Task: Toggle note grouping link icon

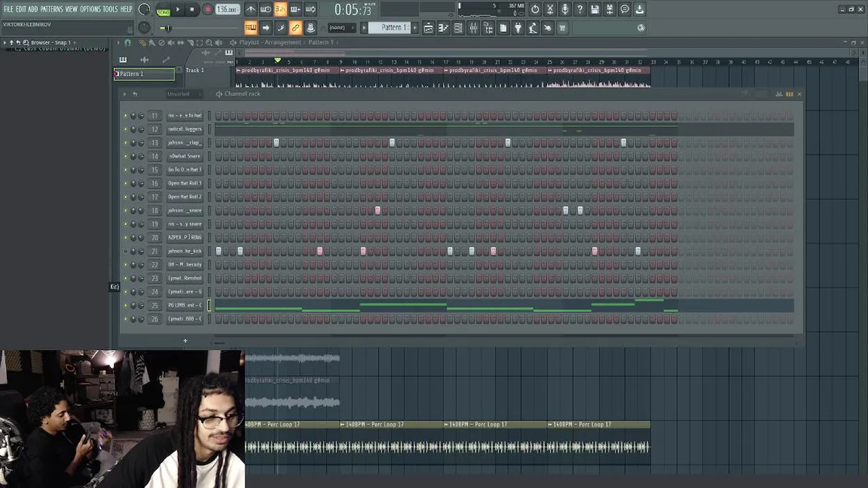Action: pyautogui.click(x=296, y=28)
